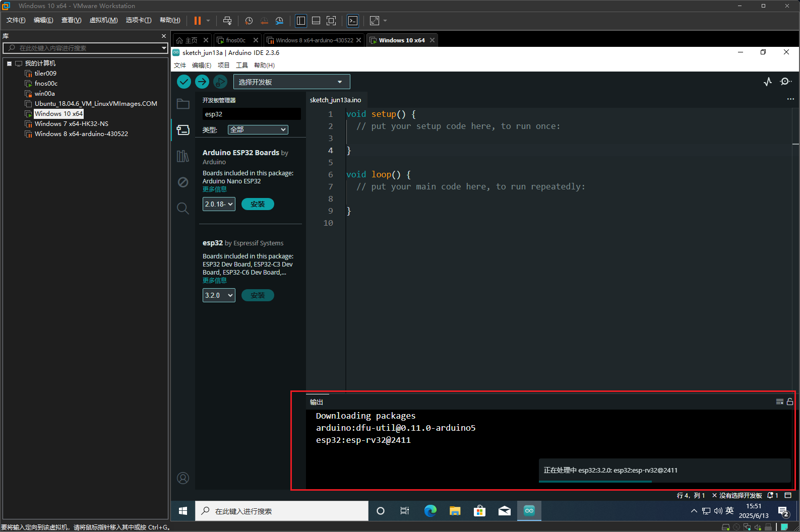
Task: Click the VMware pause virtual machine button
Action: coord(198,21)
